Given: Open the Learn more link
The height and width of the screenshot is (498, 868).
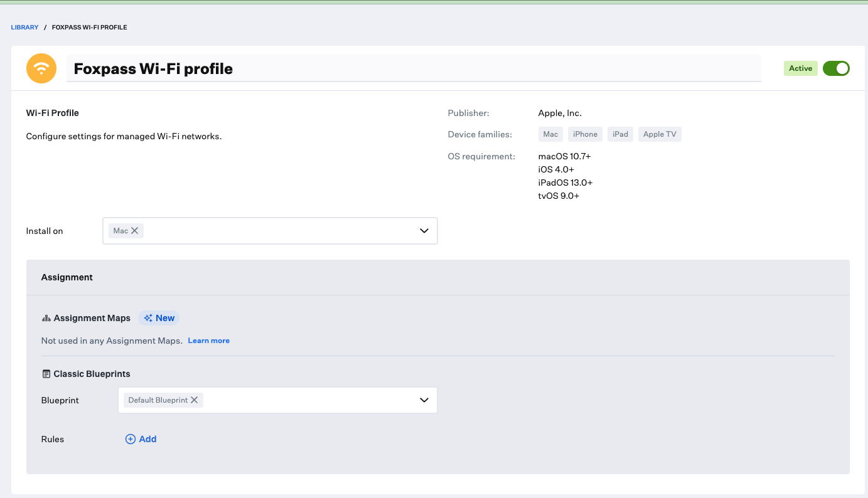Looking at the screenshot, I should pos(209,341).
